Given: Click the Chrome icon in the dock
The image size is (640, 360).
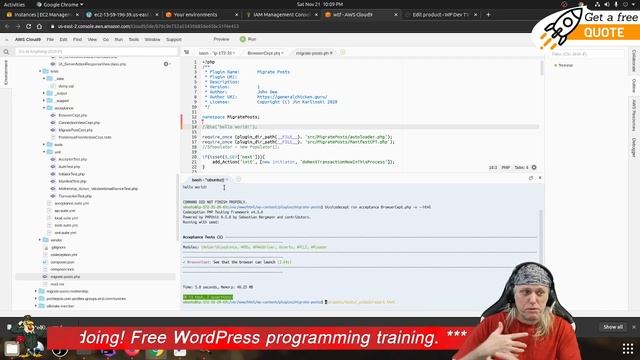Looking at the screenshot, I should point(156,352).
